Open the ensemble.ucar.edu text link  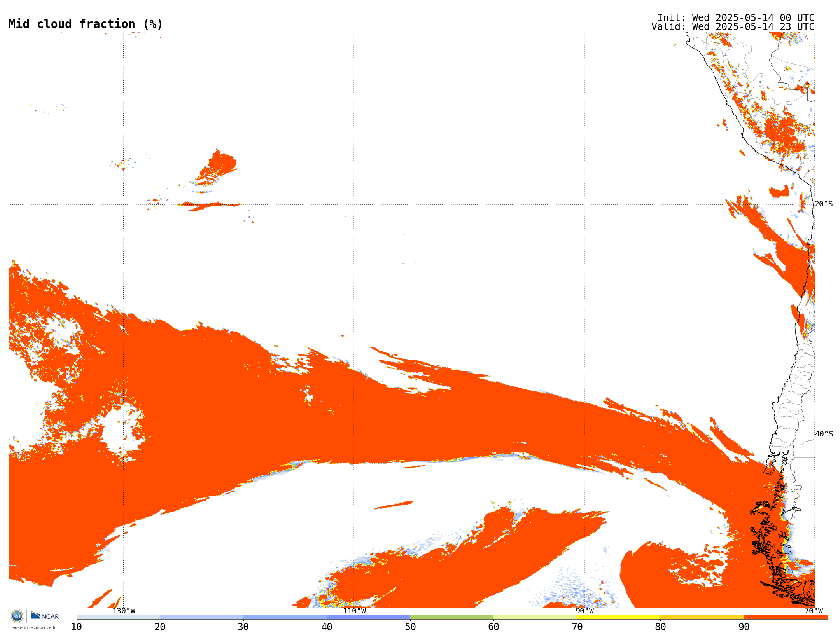pos(34,627)
